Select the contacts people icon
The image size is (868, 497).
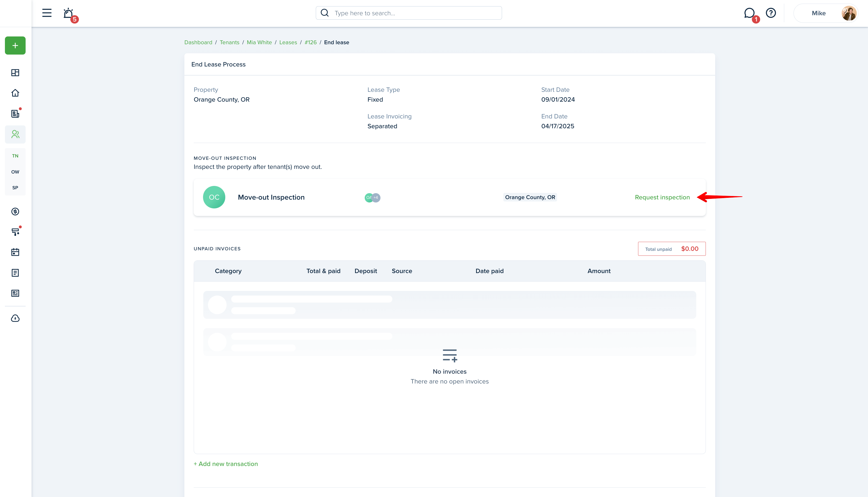pos(15,134)
